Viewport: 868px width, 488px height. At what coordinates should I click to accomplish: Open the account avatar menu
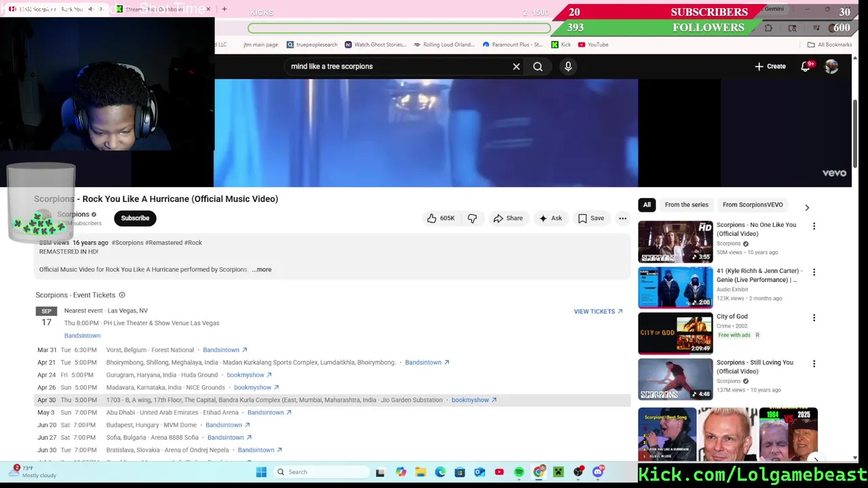831,66
